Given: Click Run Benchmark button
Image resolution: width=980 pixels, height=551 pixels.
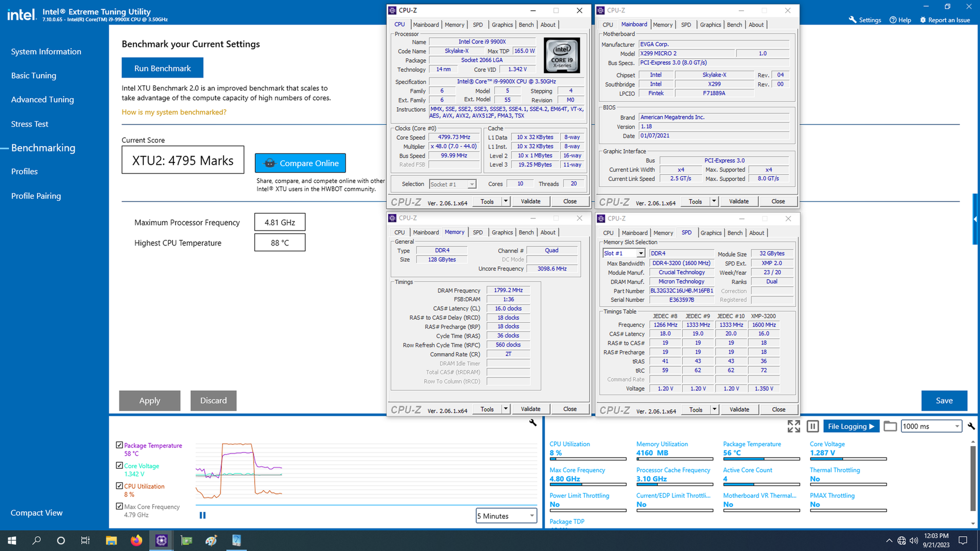Looking at the screenshot, I should click(162, 68).
